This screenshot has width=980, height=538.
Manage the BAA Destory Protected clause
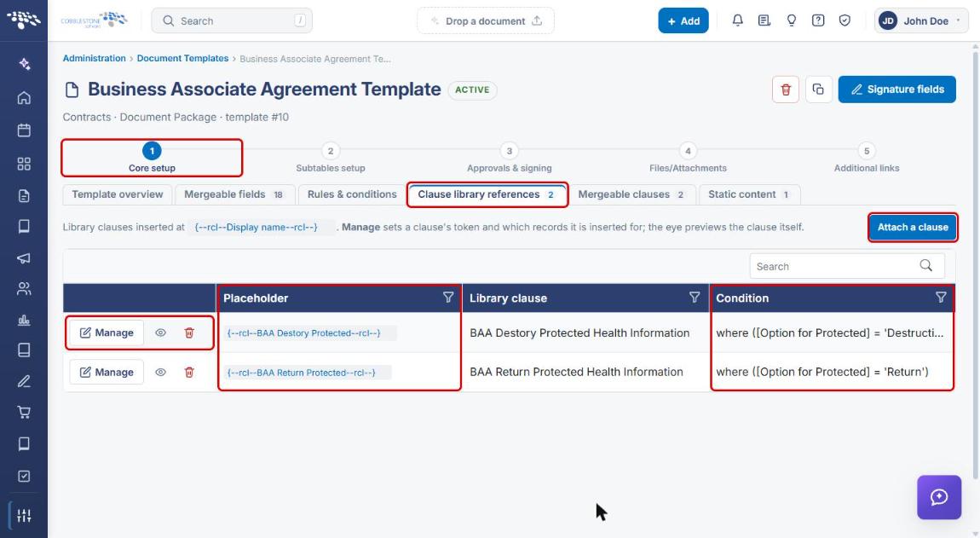[x=107, y=333]
